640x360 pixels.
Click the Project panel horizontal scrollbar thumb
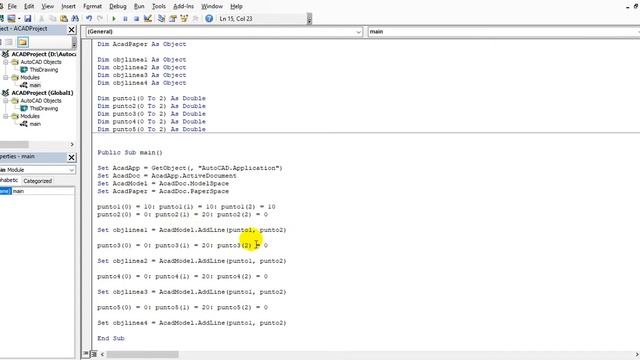[14, 144]
